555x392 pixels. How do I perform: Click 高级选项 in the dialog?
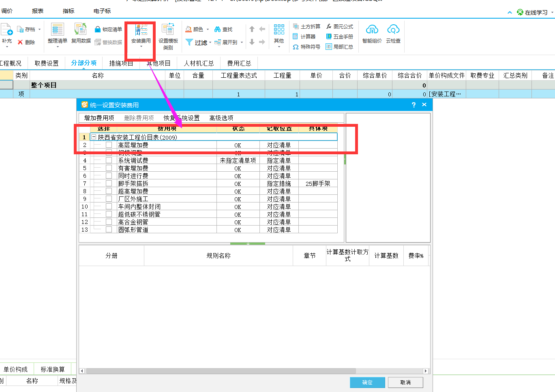(221, 118)
